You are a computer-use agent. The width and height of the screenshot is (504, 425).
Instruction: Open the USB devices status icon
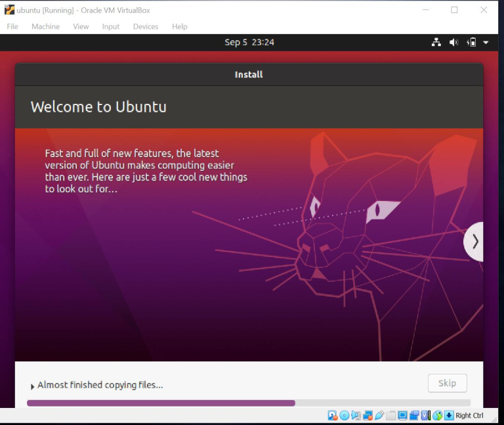click(x=379, y=416)
